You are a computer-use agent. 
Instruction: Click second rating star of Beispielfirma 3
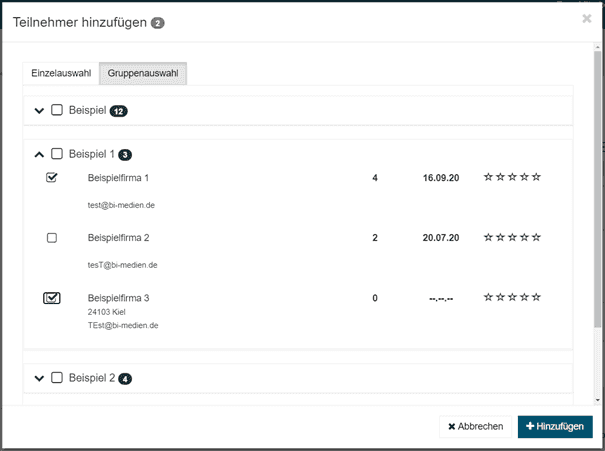[501, 297]
